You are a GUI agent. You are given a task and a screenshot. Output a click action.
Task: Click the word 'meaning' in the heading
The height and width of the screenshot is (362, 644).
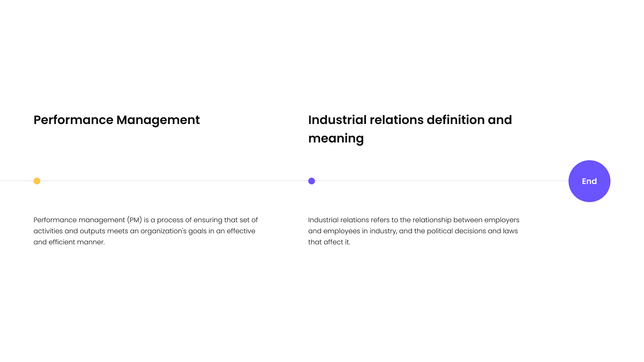(336, 138)
